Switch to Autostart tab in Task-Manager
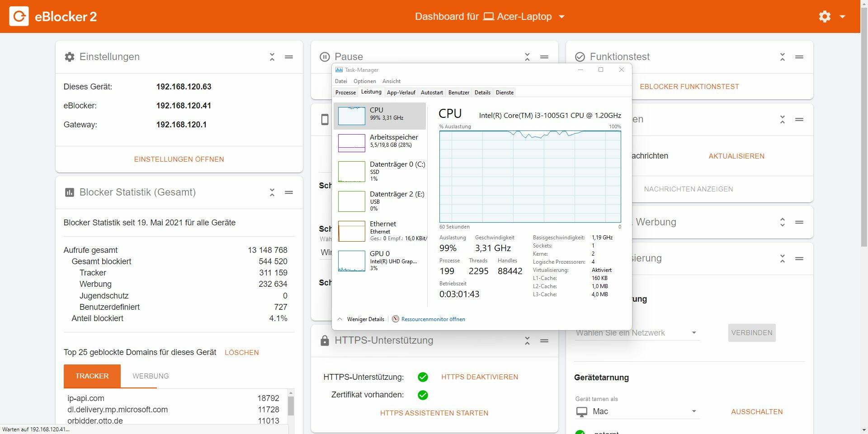The height and width of the screenshot is (434, 868). click(432, 93)
